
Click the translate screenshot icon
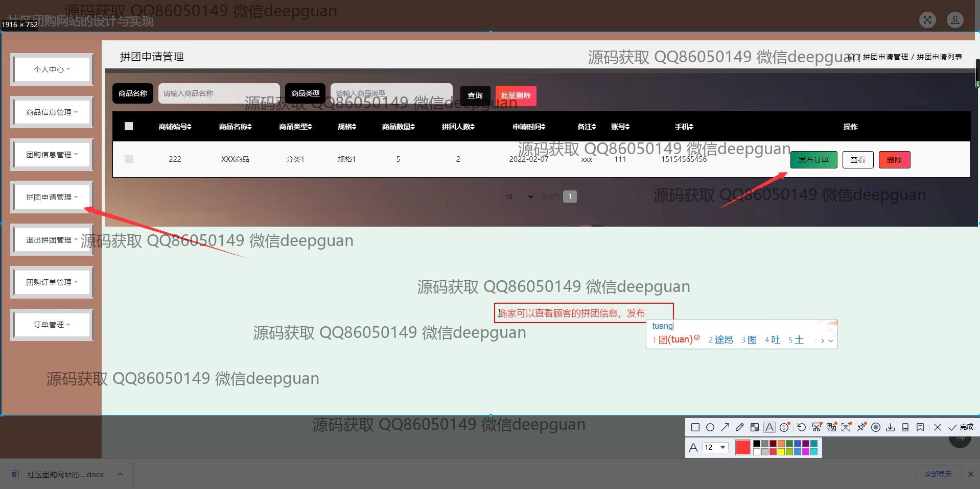coord(831,427)
